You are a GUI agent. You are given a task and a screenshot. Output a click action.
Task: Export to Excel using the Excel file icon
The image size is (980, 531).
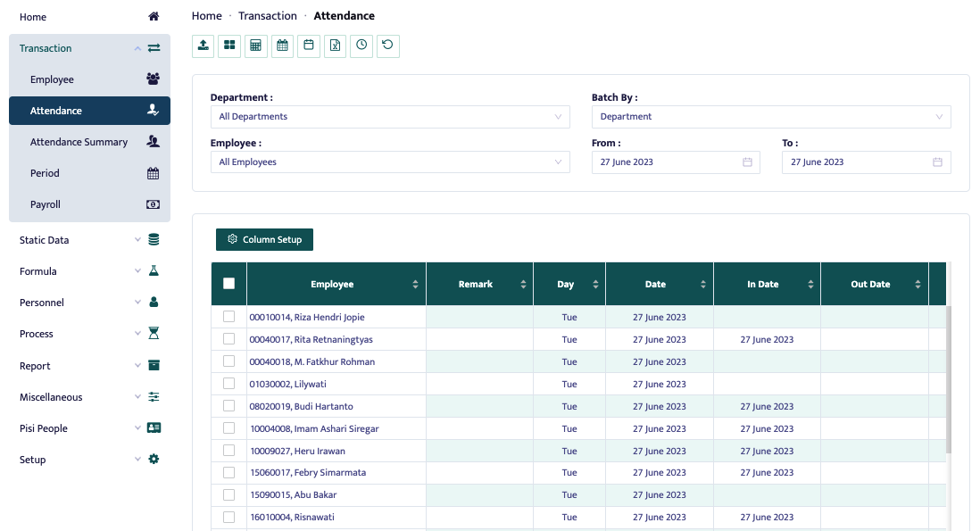[335, 46]
